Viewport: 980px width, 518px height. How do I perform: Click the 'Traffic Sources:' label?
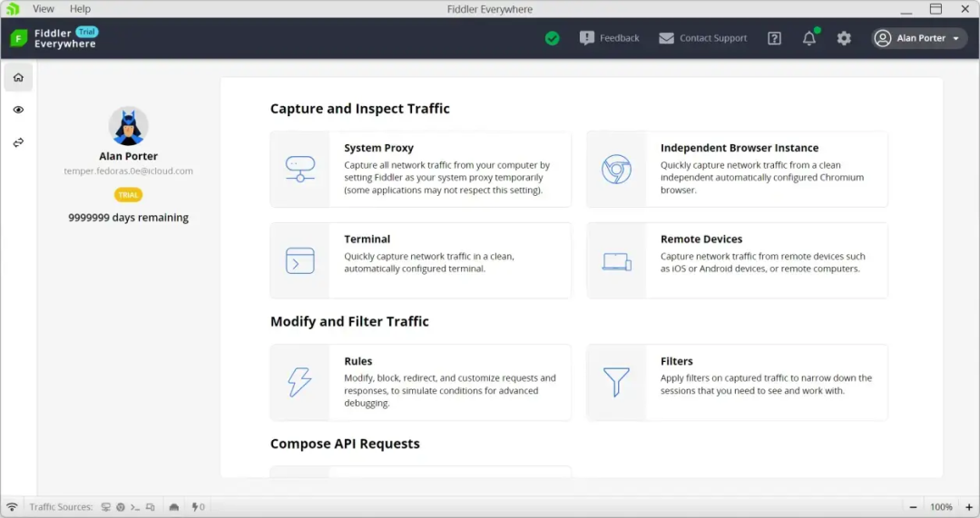point(61,507)
